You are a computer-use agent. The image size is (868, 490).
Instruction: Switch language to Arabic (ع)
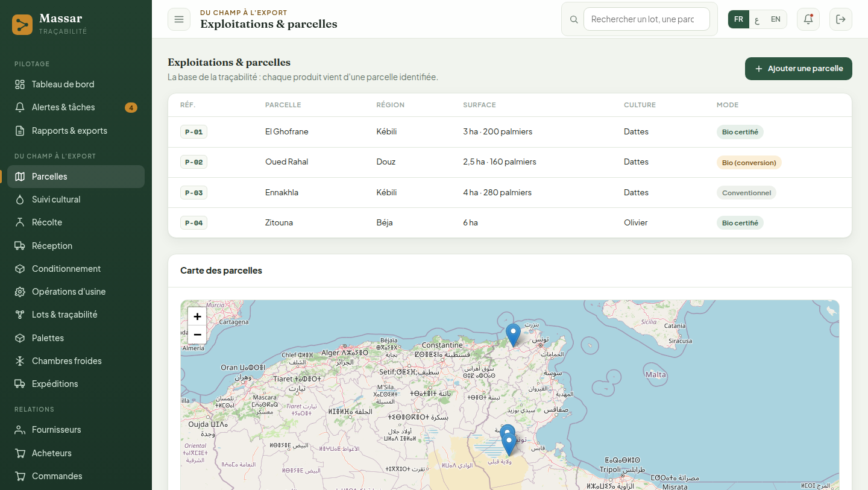(x=757, y=19)
